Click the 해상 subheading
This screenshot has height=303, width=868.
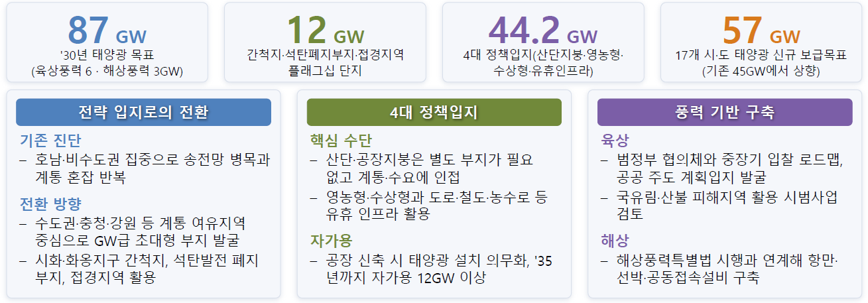click(615, 240)
